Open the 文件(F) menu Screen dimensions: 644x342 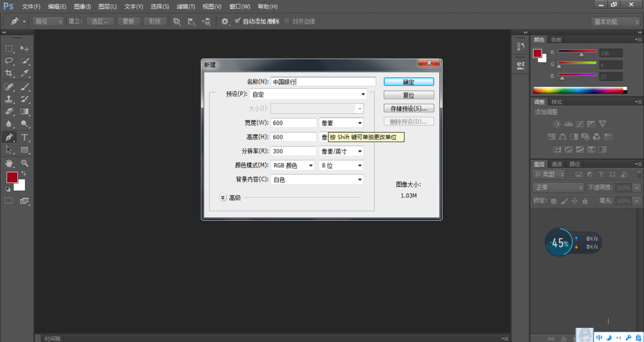pyautogui.click(x=31, y=6)
